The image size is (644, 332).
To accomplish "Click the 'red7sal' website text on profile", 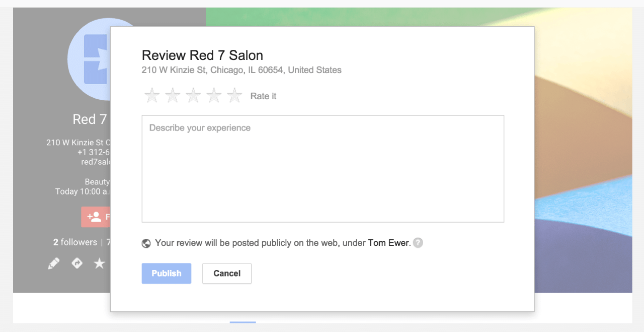I will pyautogui.click(x=96, y=162).
